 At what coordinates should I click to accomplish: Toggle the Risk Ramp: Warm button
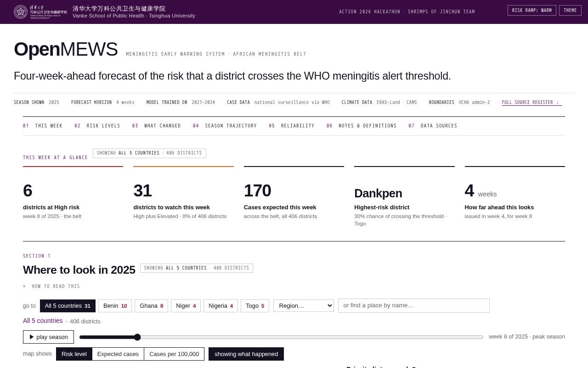click(532, 11)
